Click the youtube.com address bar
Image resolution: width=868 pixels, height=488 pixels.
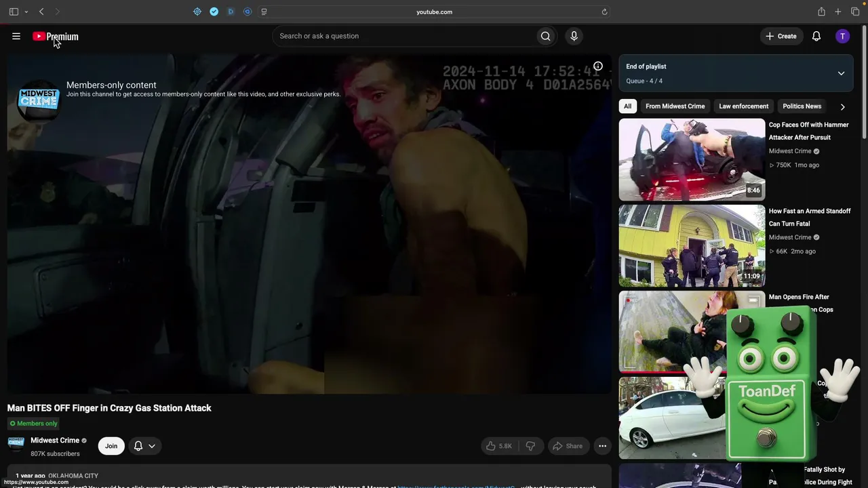434,12
